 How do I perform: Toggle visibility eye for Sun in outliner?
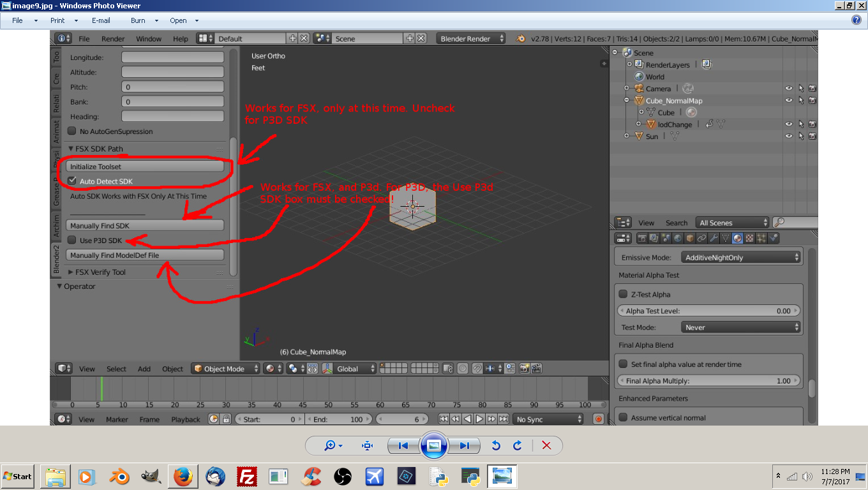pyautogui.click(x=789, y=136)
